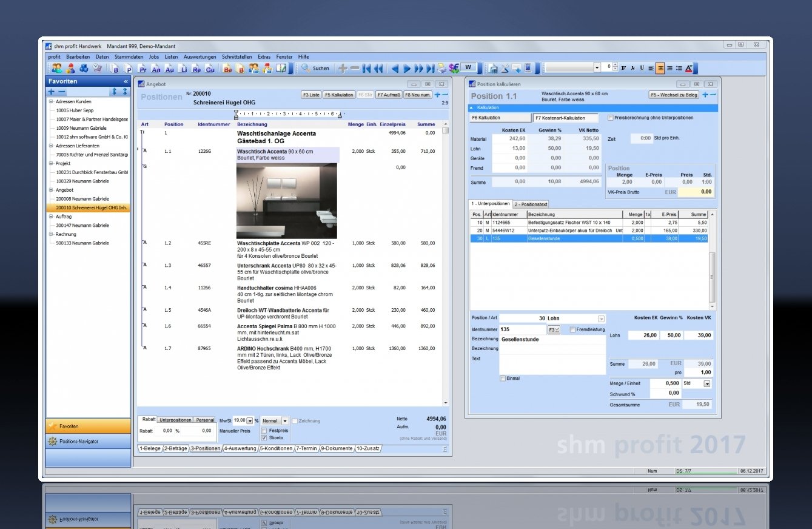Image resolution: width=812 pixels, height=529 pixels.
Task: Toggle underline text formatting
Action: (642, 68)
